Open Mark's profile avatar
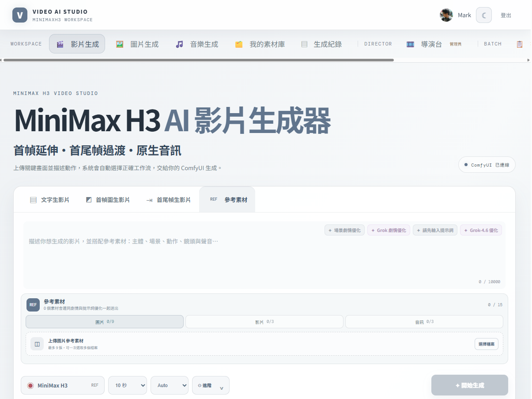The height and width of the screenshot is (399, 532). click(446, 15)
